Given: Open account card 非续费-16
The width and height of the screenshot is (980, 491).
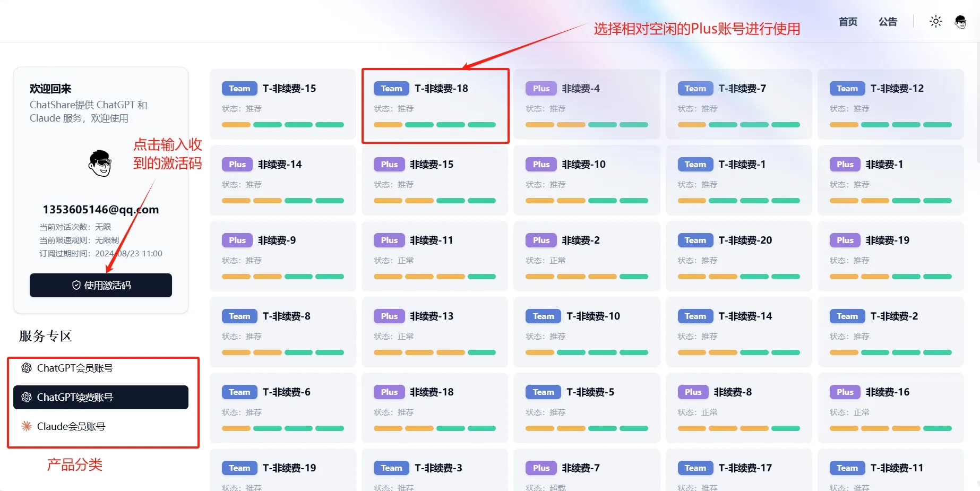Looking at the screenshot, I should point(890,408).
